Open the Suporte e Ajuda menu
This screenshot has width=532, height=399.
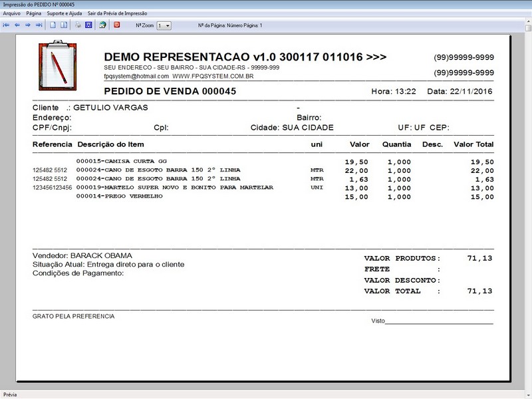click(x=65, y=13)
